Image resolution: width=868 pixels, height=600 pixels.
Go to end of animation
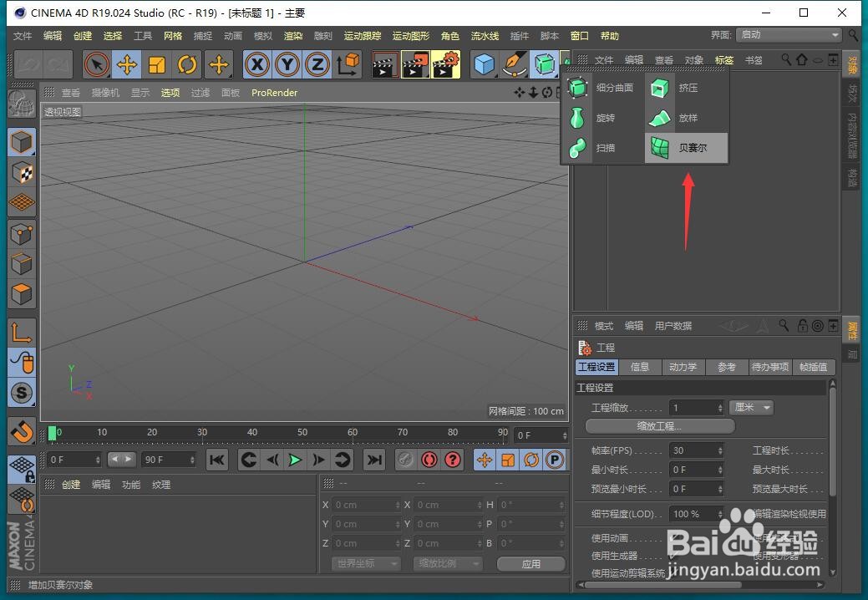pyautogui.click(x=375, y=460)
